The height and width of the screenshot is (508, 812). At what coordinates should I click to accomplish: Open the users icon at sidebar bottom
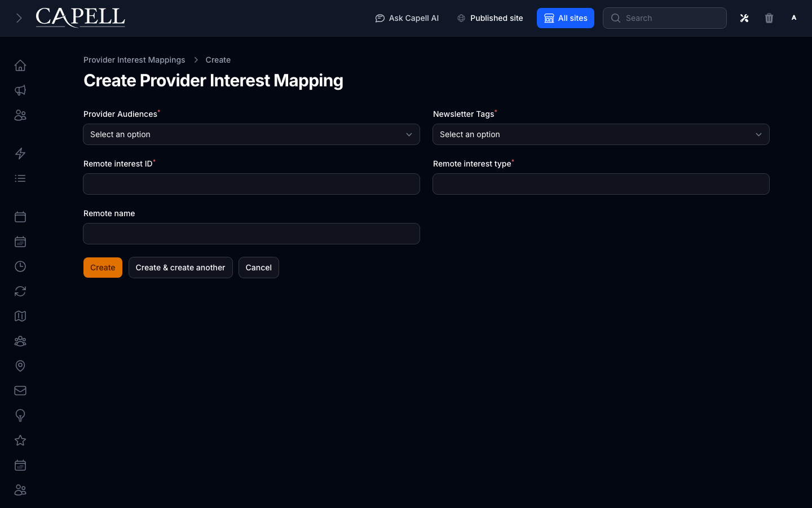pos(20,490)
